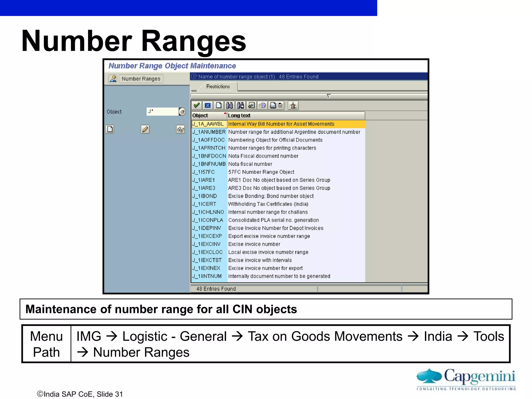Viewport: 532px width, 399px height.
Task: Select object J_1IDEPINV
Action: (x=207, y=228)
